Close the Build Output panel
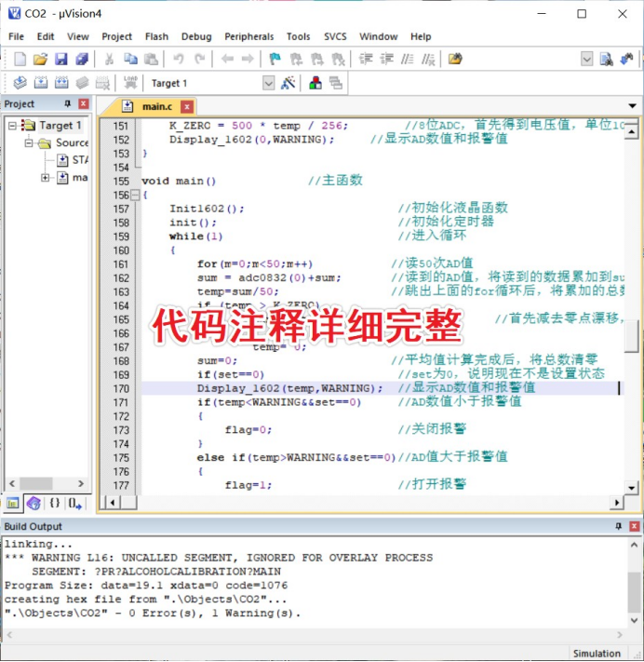Viewport: 644px width, 662px height. tap(634, 526)
